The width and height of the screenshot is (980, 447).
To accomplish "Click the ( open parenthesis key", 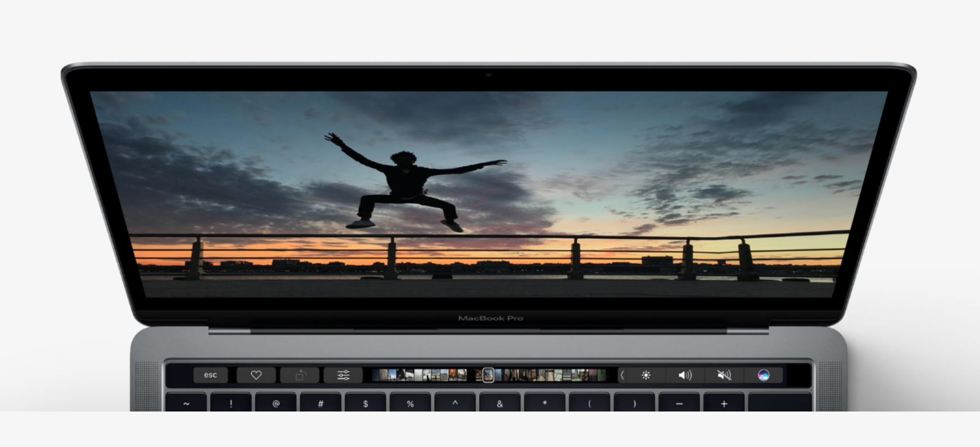I will tap(589, 403).
